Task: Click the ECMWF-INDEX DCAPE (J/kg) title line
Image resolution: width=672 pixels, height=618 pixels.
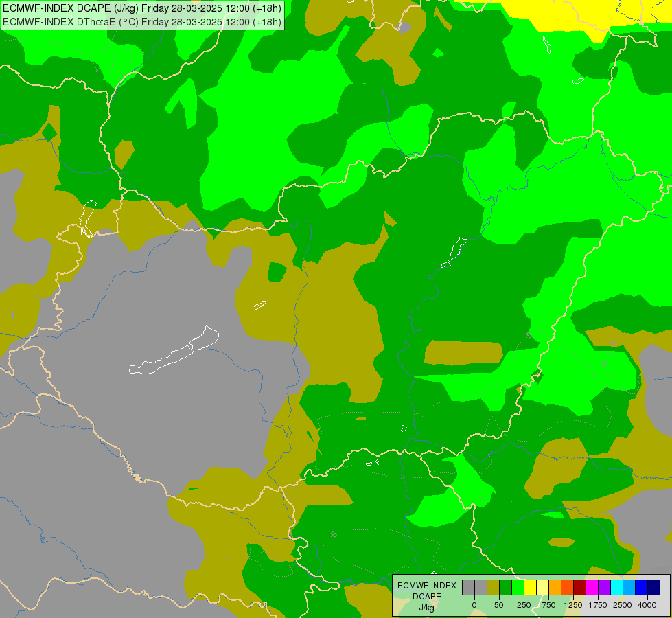Action: click(142, 8)
